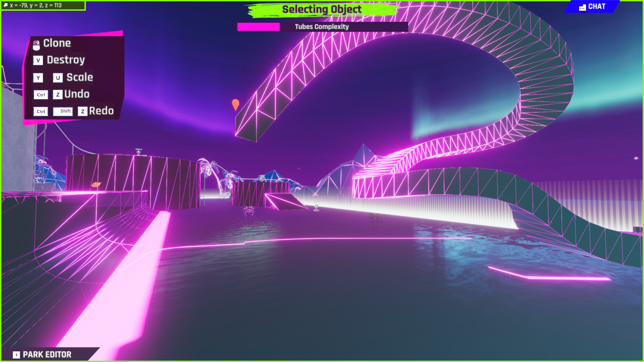This screenshot has width=644, height=362.
Task: Click the pink Tubes Complexity bar fill
Action: [258, 27]
